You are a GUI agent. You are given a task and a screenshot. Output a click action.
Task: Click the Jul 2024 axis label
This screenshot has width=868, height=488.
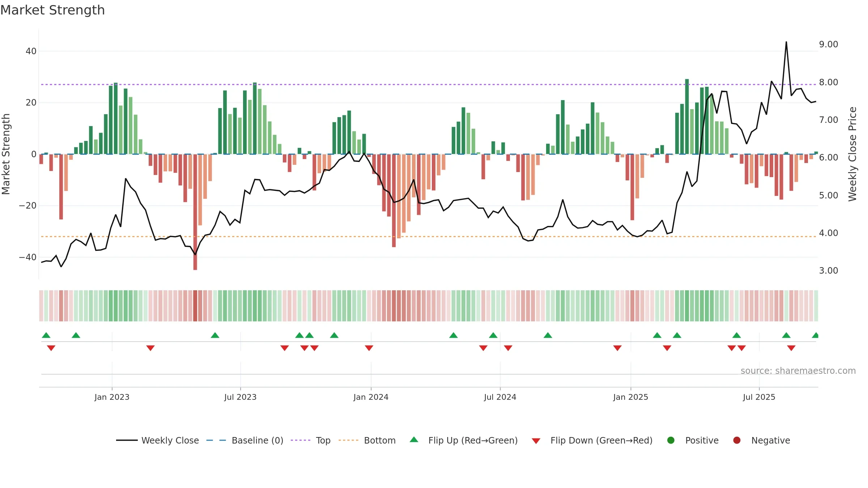[500, 397]
